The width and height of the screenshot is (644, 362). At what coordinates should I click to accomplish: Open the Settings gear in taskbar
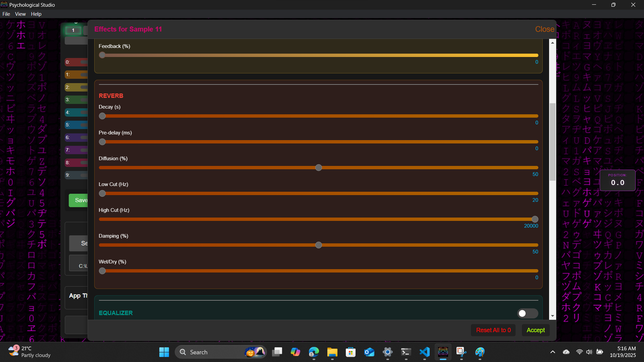[x=387, y=352]
